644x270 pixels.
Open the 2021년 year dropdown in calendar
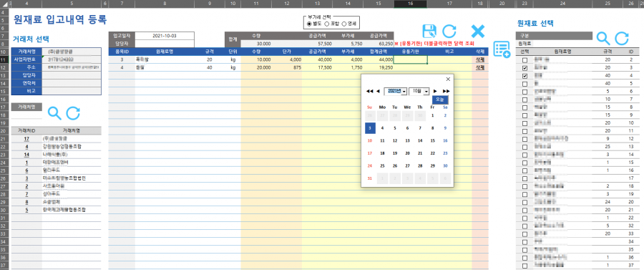coord(404,91)
